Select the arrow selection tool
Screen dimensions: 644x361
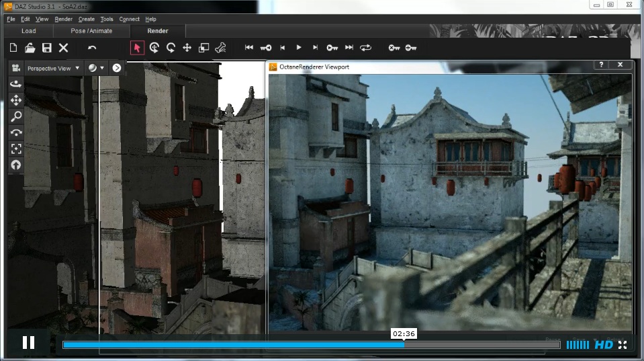click(x=137, y=48)
